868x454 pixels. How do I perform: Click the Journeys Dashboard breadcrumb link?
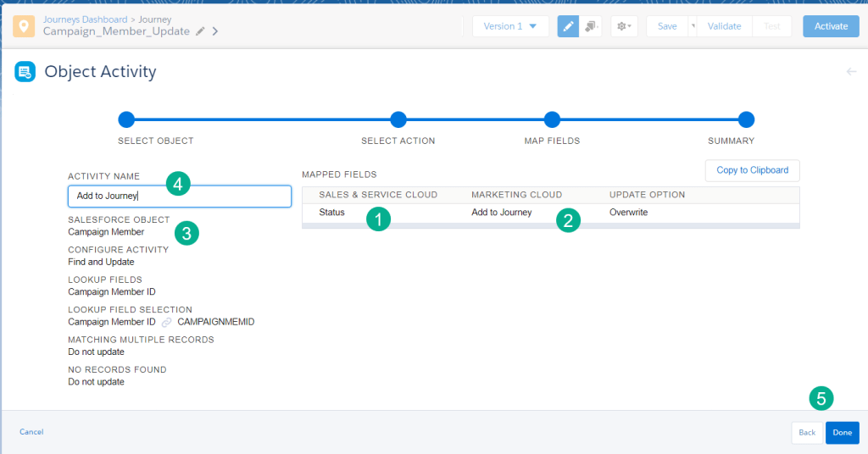tap(83, 19)
